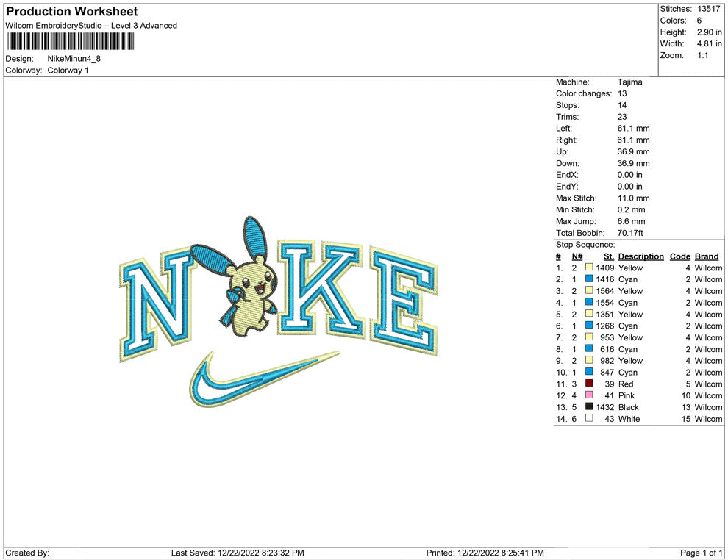This screenshot has height=560, width=728.
Task: Click Trims value 23
Action: tap(622, 117)
